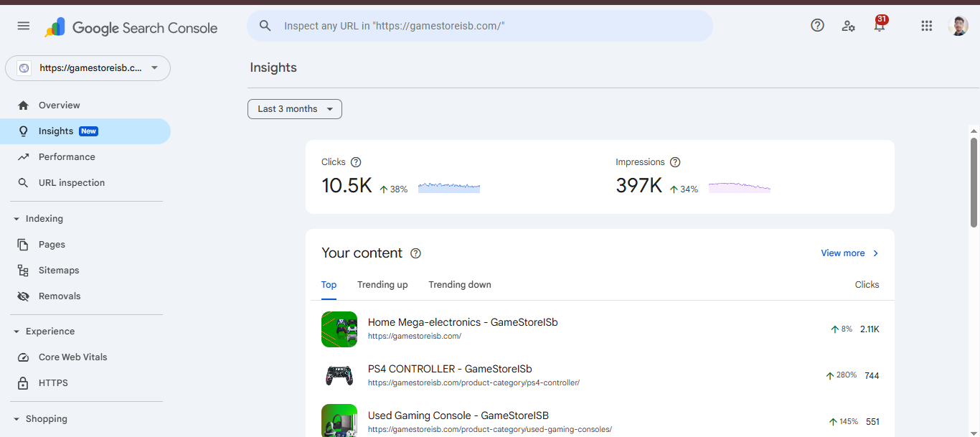Open the Google apps grid
980x437 pixels.
926,26
